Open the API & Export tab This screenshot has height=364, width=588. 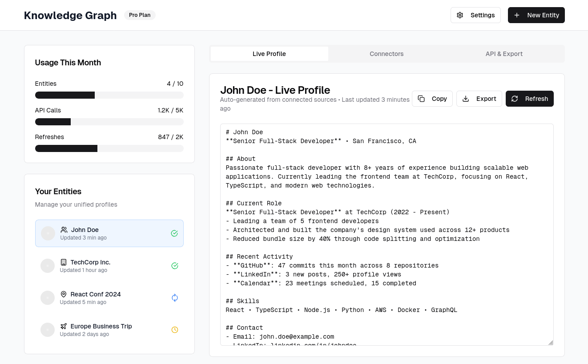tap(504, 54)
